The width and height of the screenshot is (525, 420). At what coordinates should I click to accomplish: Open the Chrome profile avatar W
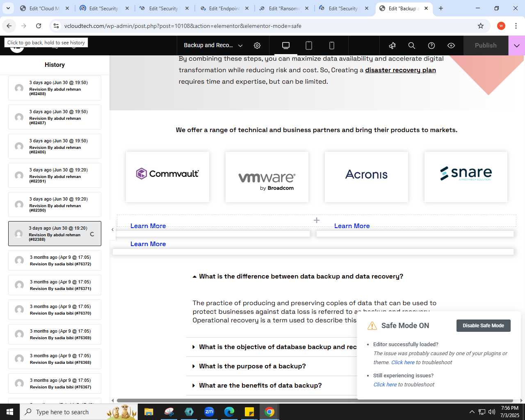point(501,26)
